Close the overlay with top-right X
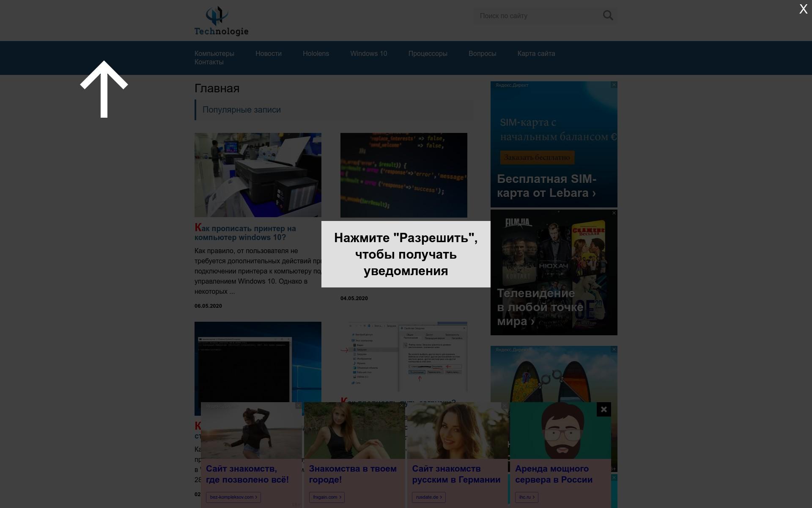Screen dimensions: 812x508 [803, 9]
